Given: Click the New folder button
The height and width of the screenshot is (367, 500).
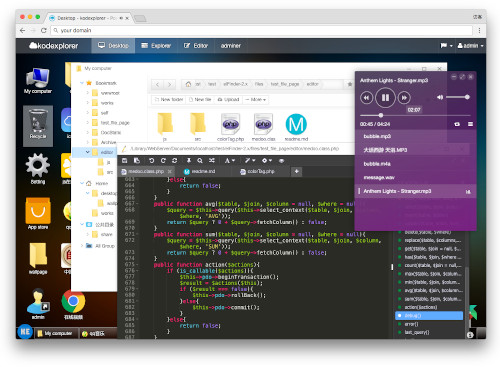Looking at the screenshot, I should tap(169, 100).
